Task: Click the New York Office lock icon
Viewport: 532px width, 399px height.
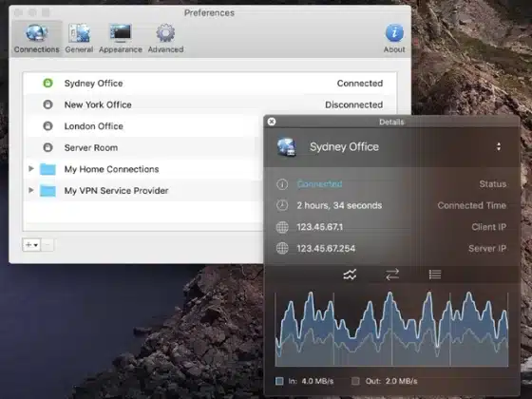Action: tap(47, 104)
